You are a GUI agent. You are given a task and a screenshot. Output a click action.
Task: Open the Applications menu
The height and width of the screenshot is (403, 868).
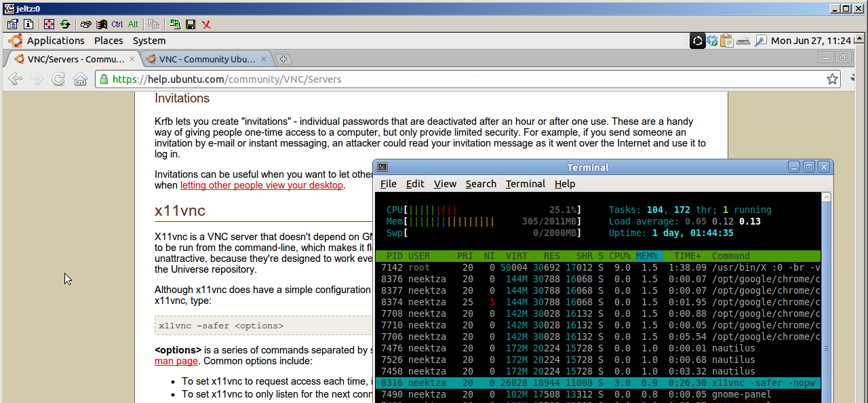point(56,41)
